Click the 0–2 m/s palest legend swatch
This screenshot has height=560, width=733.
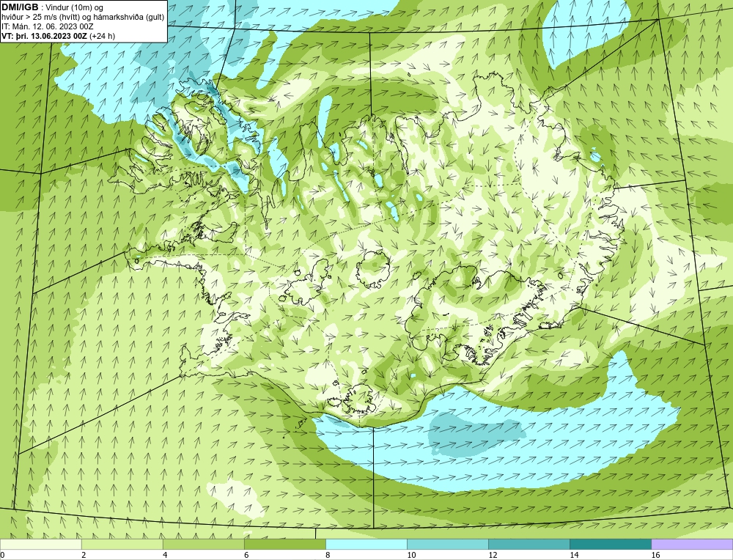click(x=40, y=544)
